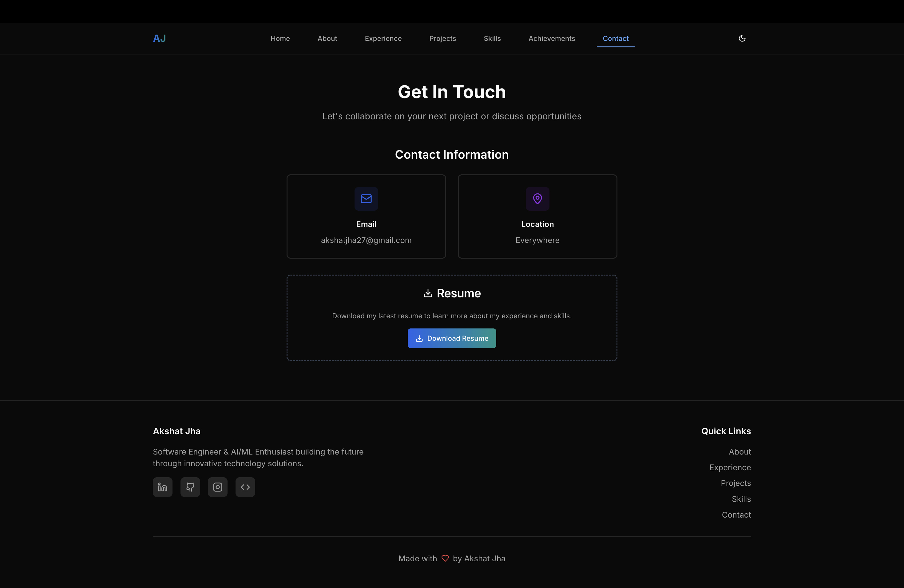The image size is (904, 588).
Task: Click the purple location pin icon
Action: click(537, 199)
